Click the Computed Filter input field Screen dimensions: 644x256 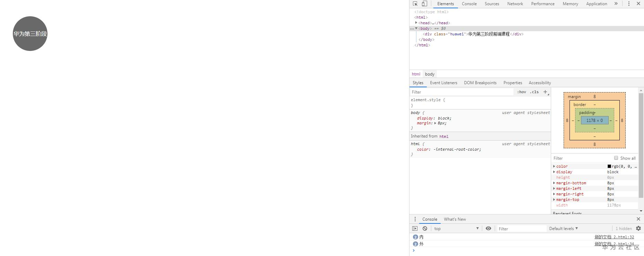582,158
